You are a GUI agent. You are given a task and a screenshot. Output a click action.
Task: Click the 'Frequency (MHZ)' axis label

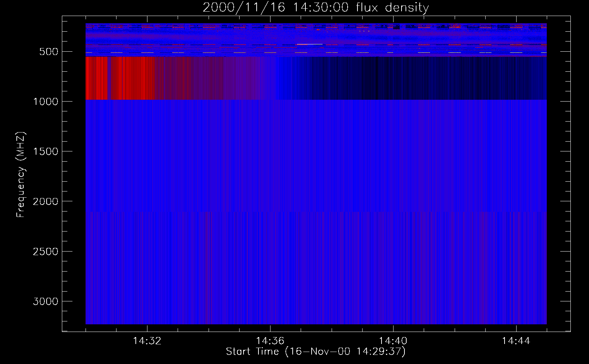21,175
